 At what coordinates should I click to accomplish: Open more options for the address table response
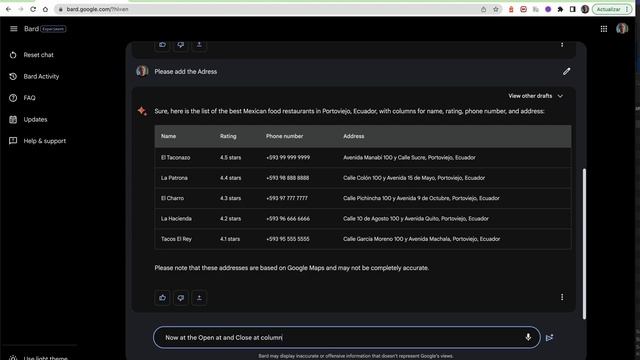point(562,297)
